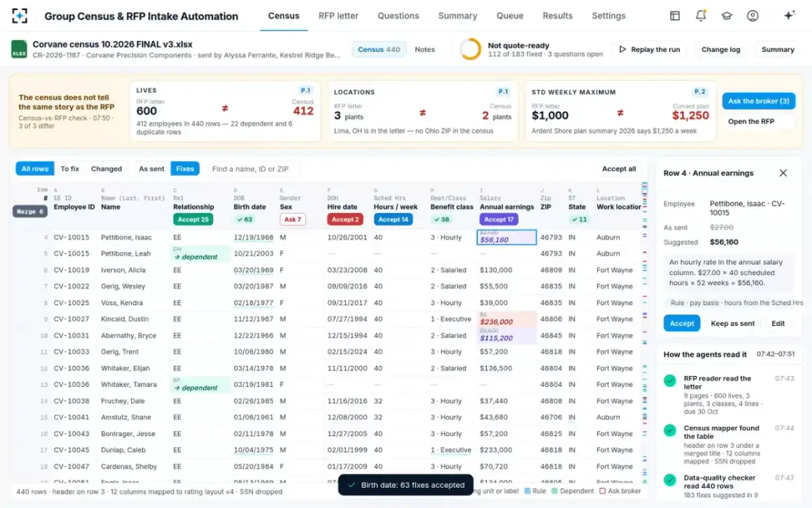This screenshot has height=508, width=812.
Task: Click Accept all button
Action: tap(618, 169)
